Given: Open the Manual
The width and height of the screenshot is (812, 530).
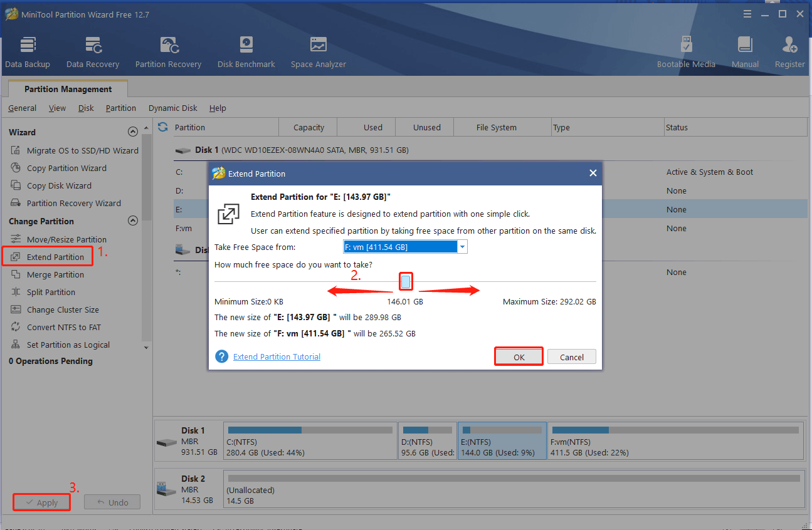Looking at the screenshot, I should 745,53.
